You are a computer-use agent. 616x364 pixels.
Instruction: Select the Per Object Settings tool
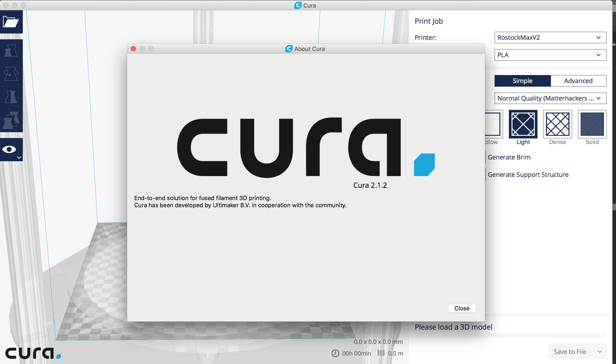click(x=11, y=120)
